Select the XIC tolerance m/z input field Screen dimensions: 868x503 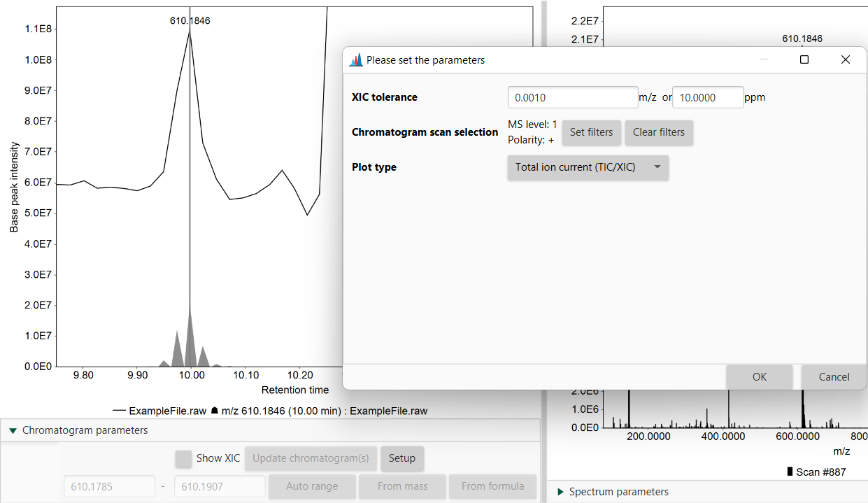click(572, 97)
